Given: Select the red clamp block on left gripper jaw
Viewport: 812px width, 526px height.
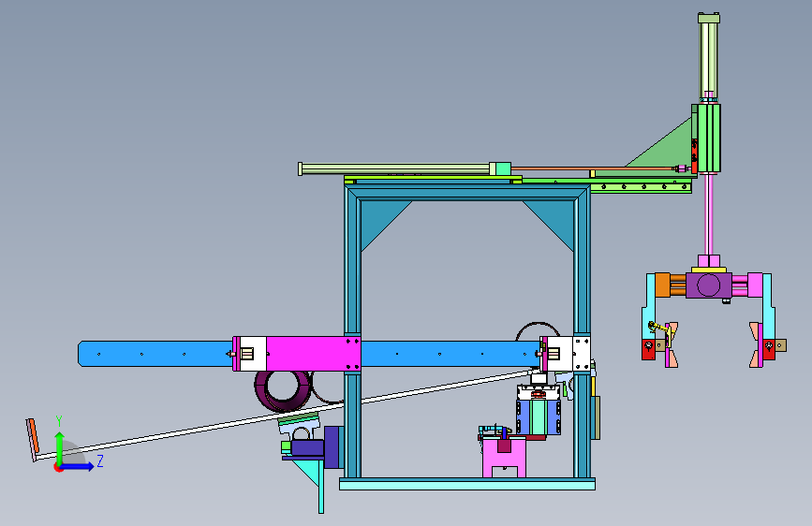Looking at the screenshot, I should [x=648, y=349].
